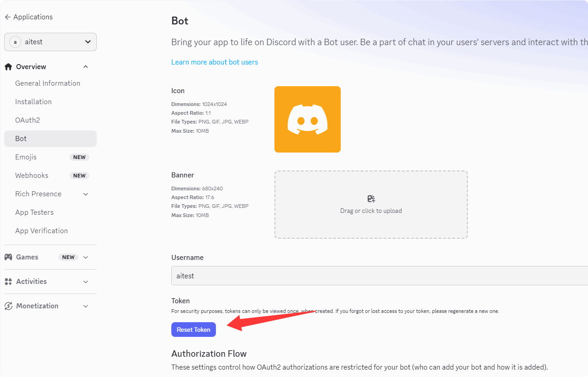The height and width of the screenshot is (377, 588).
Task: Click the Games controller icon
Action: (8, 257)
